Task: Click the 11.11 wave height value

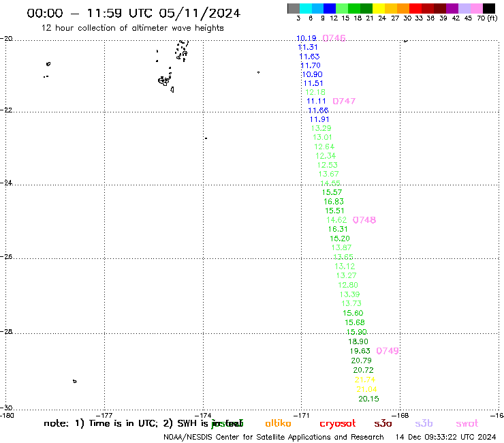Action: pos(316,102)
